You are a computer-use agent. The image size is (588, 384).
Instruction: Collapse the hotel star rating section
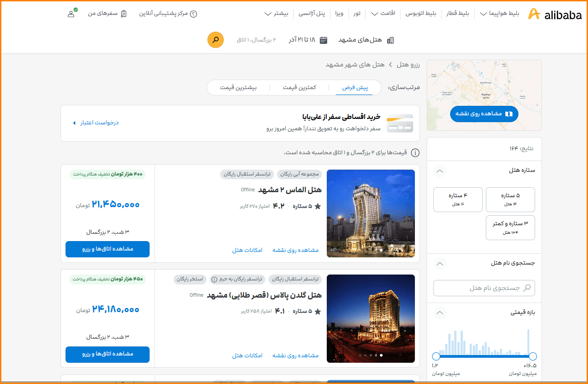[x=440, y=171]
